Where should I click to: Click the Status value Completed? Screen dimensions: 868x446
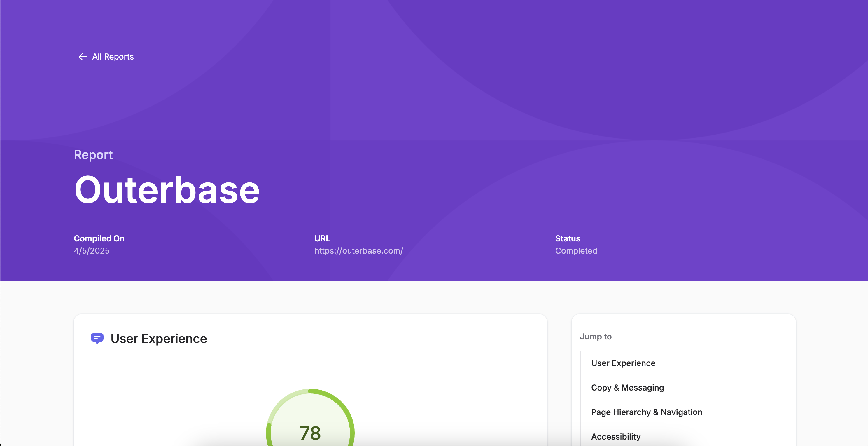click(x=576, y=250)
